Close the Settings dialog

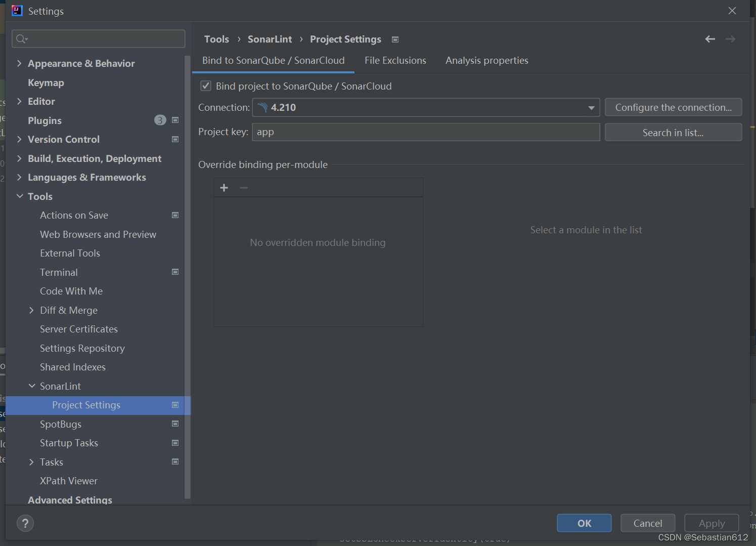[732, 11]
